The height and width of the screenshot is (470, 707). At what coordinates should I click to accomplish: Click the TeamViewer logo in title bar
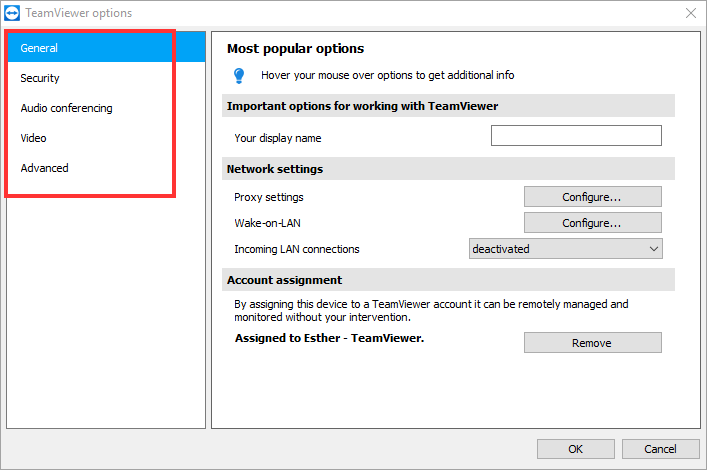point(13,13)
